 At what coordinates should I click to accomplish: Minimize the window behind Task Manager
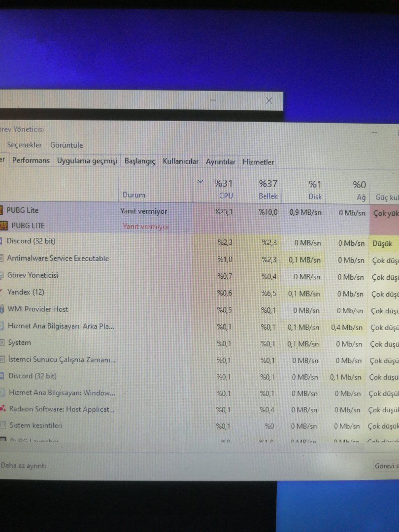213,100
